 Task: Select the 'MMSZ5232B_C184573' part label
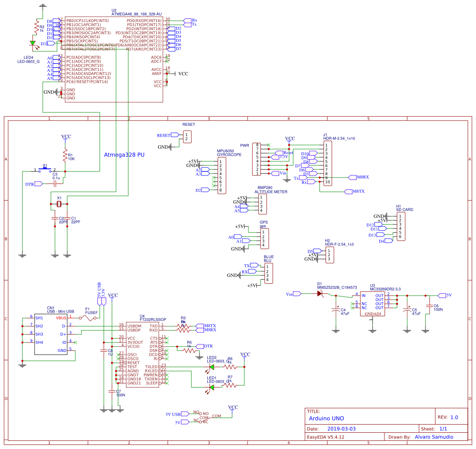[337, 287]
